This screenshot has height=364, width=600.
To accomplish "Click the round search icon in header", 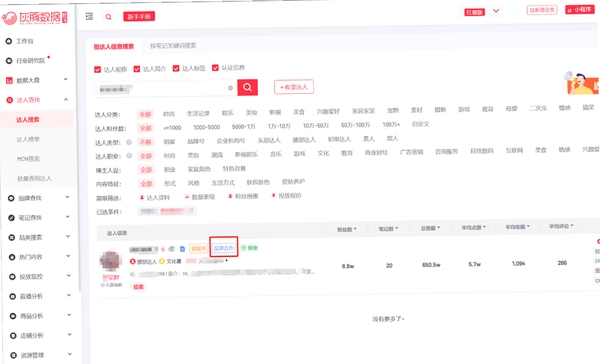I will 109,17.
